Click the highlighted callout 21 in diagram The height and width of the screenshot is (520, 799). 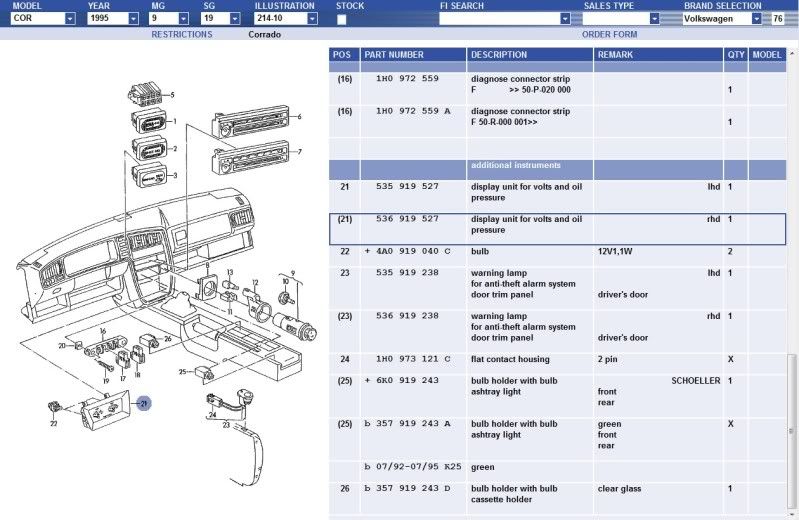pos(145,403)
